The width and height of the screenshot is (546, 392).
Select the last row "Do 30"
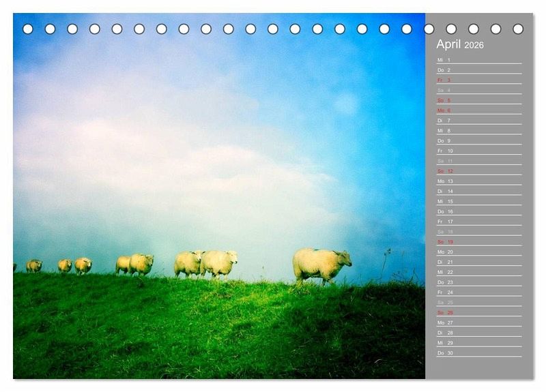pyautogui.click(x=478, y=353)
